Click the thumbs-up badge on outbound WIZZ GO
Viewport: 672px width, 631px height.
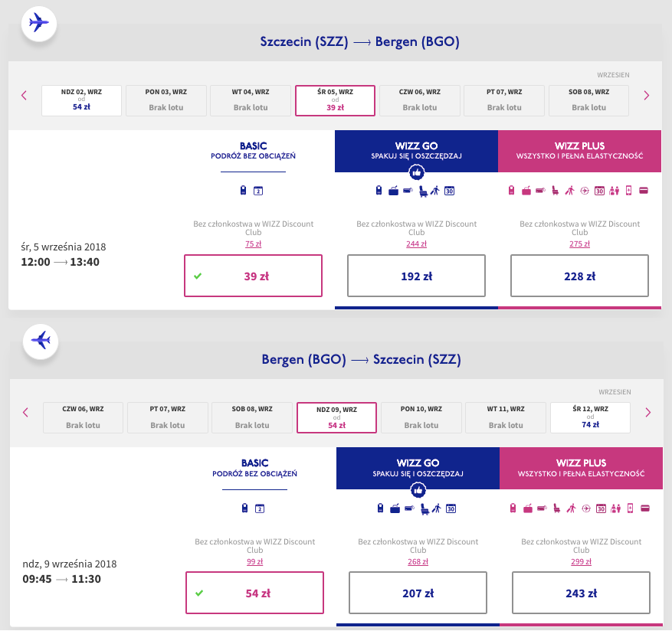[416, 173]
